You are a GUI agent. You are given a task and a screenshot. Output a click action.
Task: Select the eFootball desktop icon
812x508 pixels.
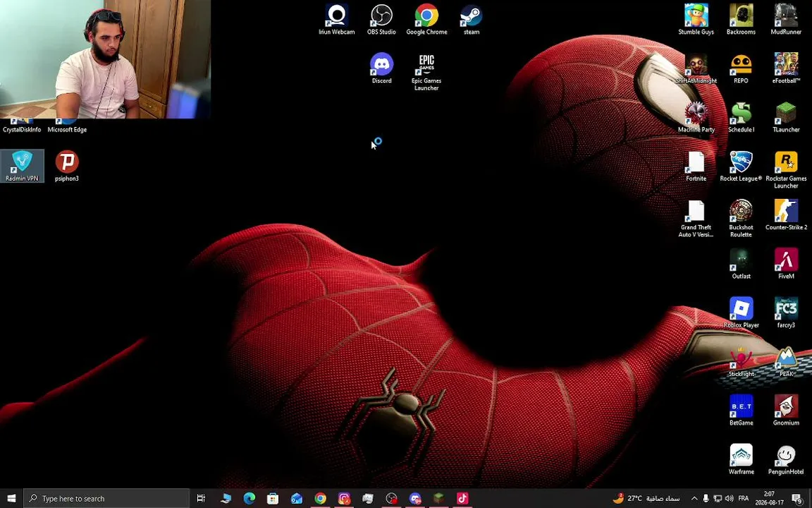[786, 68]
